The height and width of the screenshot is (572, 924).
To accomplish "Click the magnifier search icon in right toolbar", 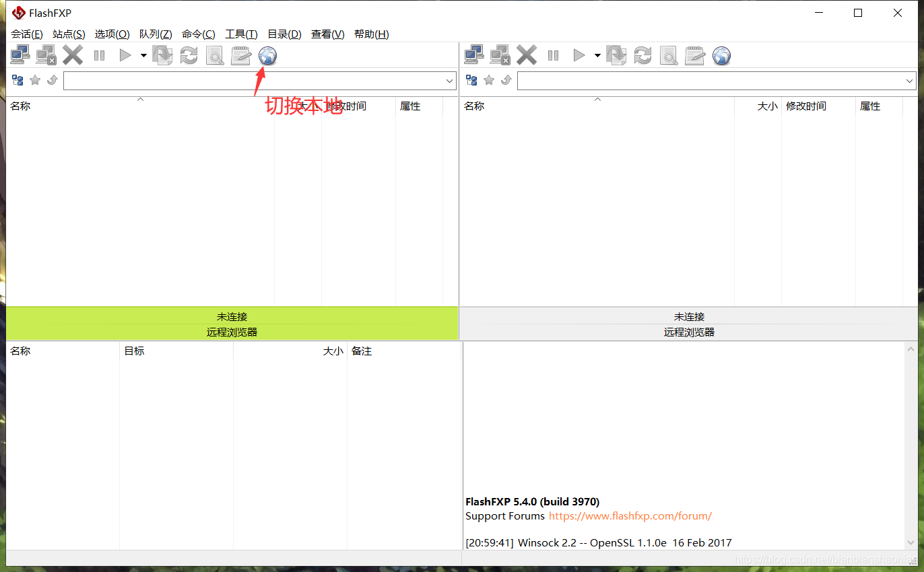I will [669, 55].
